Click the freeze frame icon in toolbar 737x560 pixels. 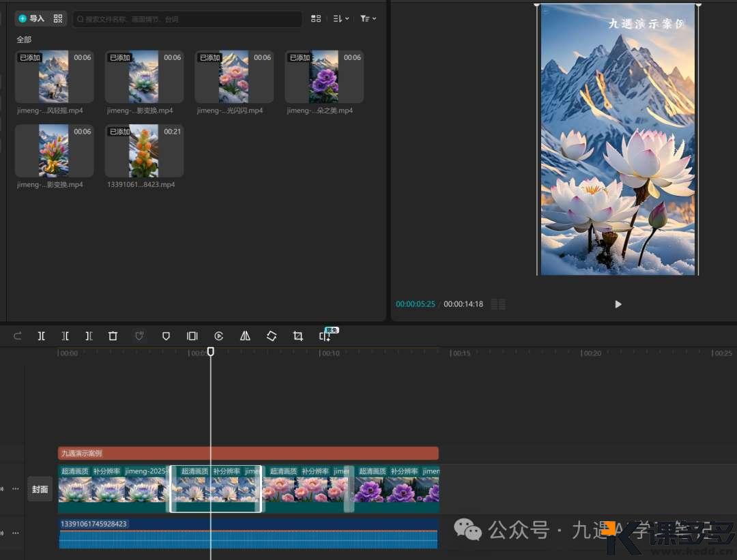tap(192, 336)
